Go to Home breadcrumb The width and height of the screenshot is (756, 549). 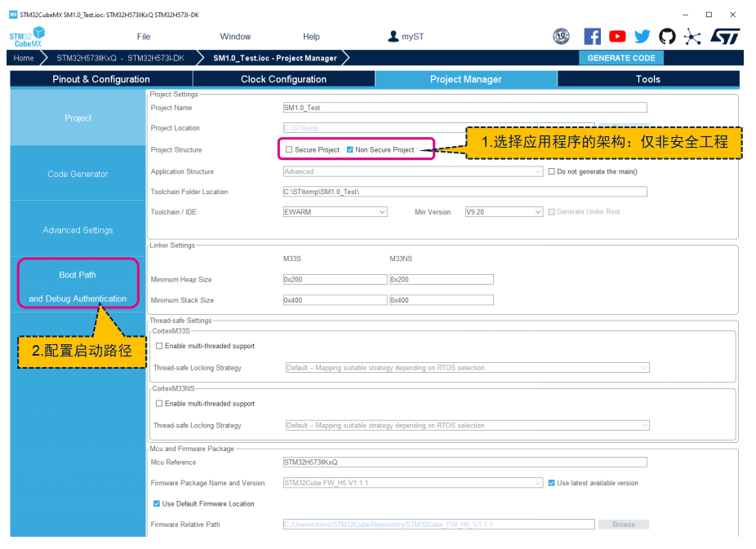point(24,58)
